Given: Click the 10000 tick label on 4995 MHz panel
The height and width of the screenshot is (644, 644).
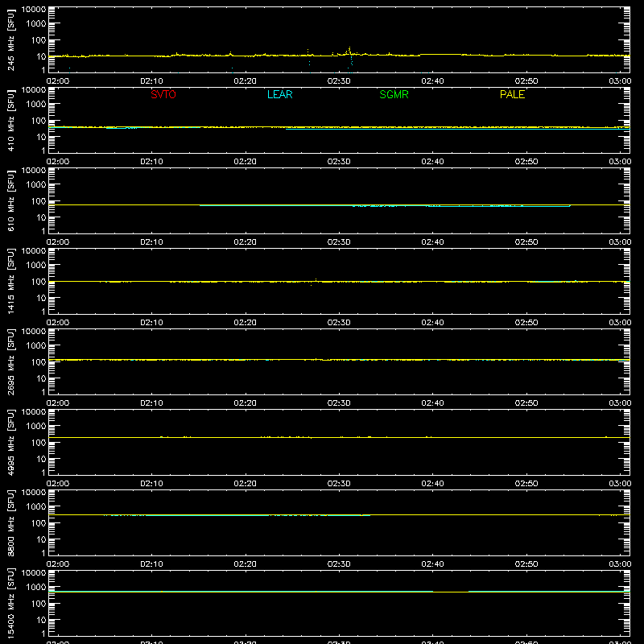Looking at the screenshot, I should [34, 411].
